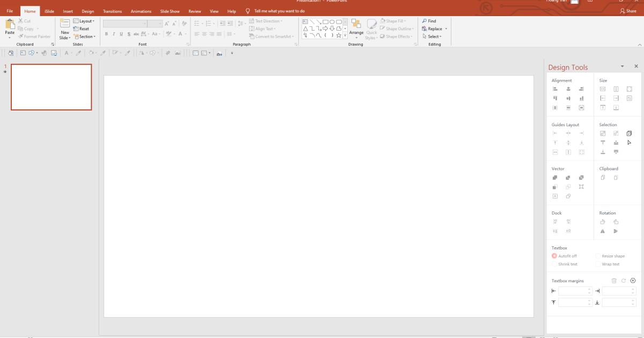Select the first Vector boolean icon
Screen dimensions: 644x338
pos(555,177)
